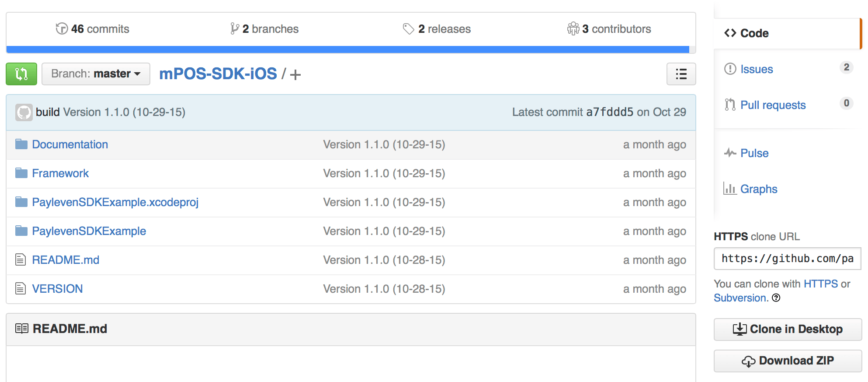
Task: Click the Documentation folder icon
Action: (21, 144)
